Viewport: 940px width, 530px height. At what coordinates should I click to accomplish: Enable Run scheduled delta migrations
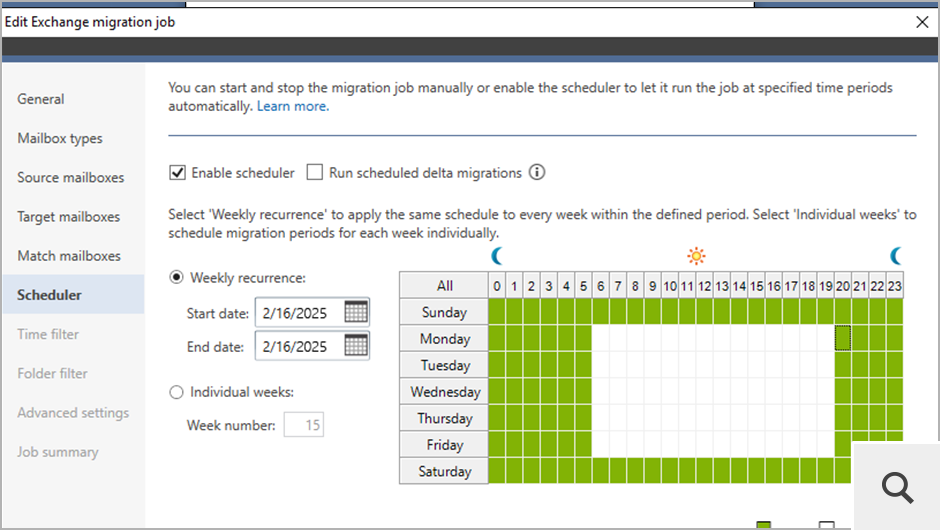315,173
